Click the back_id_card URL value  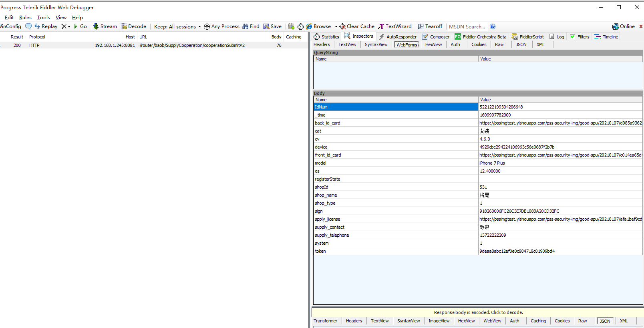560,123
